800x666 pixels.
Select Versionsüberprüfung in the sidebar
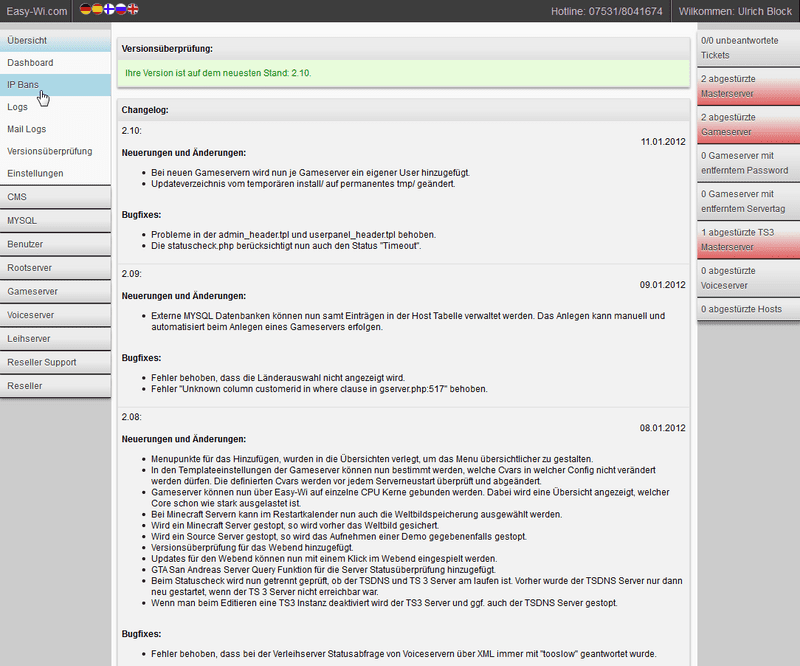(55, 151)
